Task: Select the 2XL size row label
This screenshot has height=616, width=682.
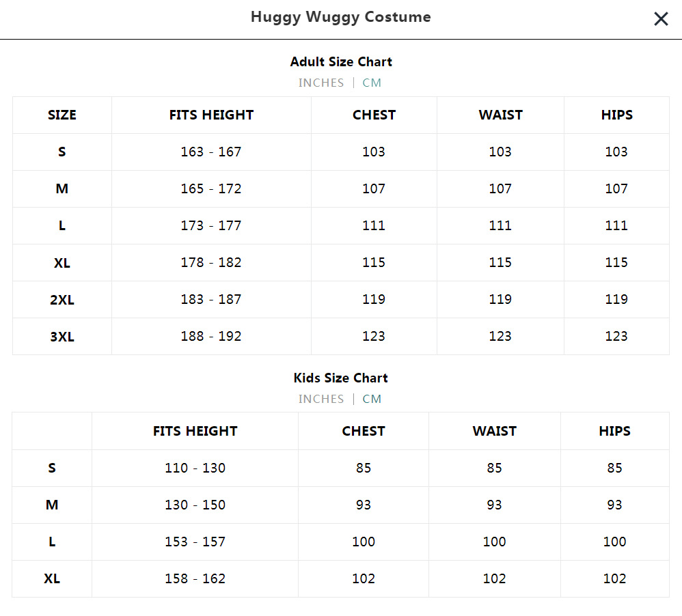Action: 62,299
